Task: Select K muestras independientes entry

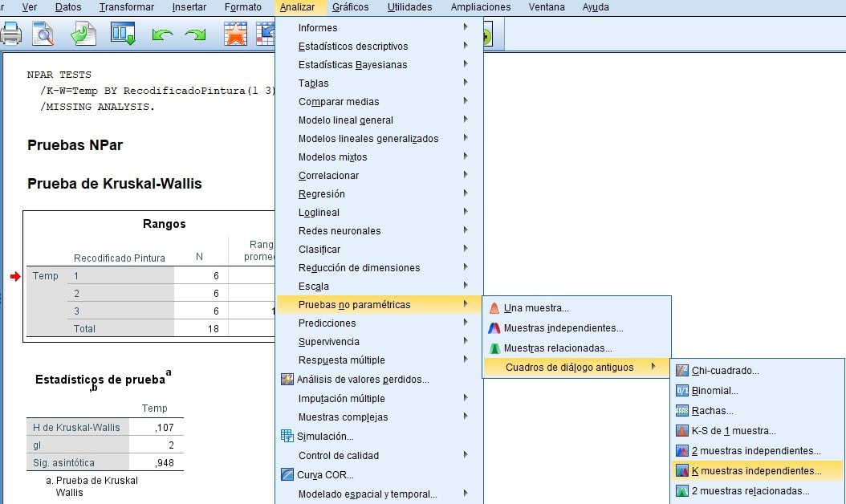Action: click(758, 470)
